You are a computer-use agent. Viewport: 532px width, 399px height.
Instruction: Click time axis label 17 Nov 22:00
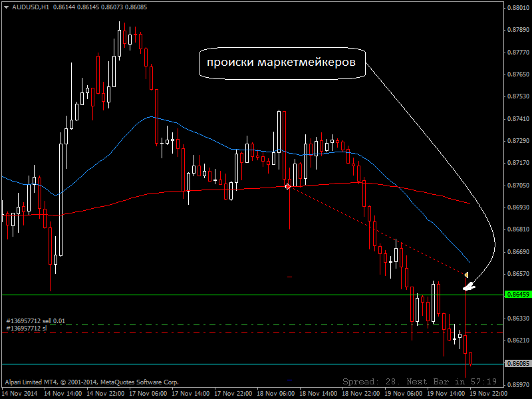(x=233, y=394)
